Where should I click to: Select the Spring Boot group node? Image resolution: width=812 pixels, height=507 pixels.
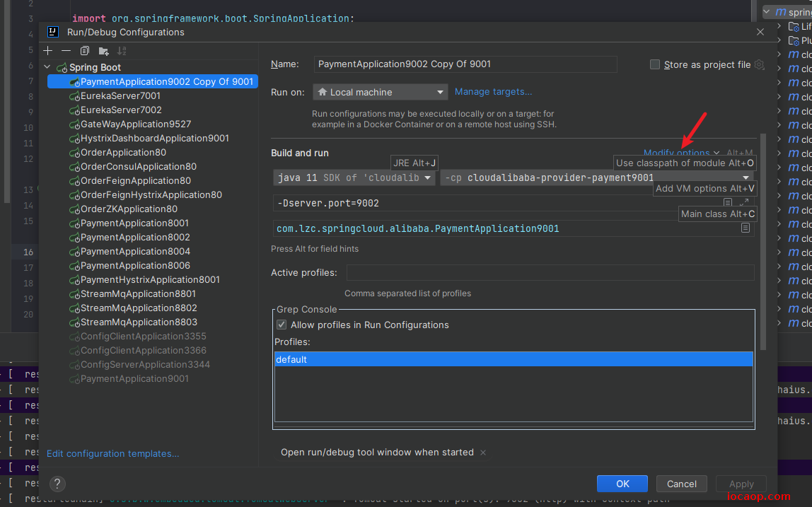[95, 67]
